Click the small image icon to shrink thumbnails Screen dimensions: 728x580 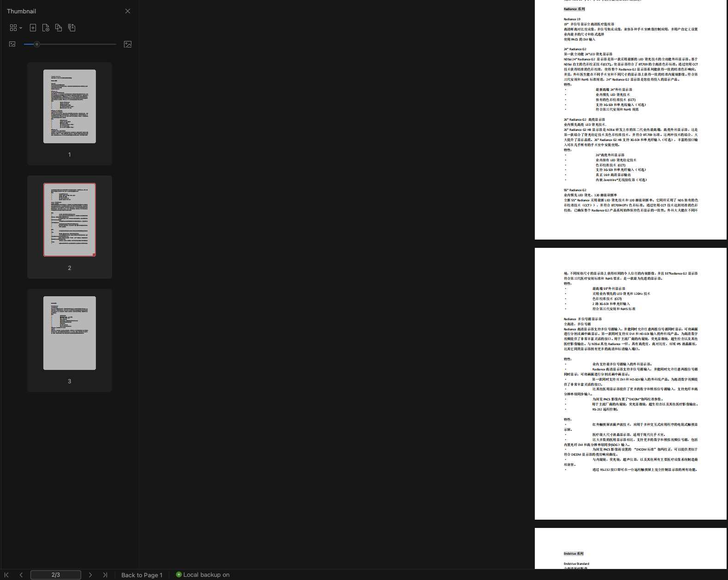(x=12, y=44)
